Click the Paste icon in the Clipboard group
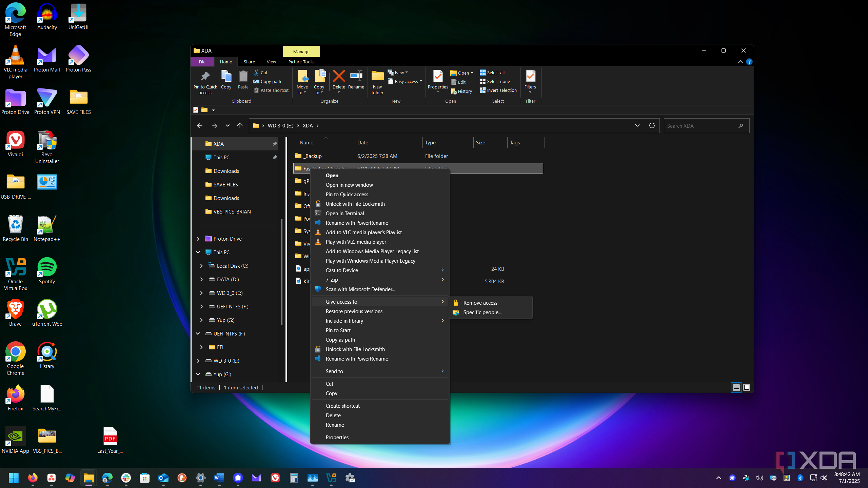Viewport: 868px width, 488px height. tap(243, 80)
